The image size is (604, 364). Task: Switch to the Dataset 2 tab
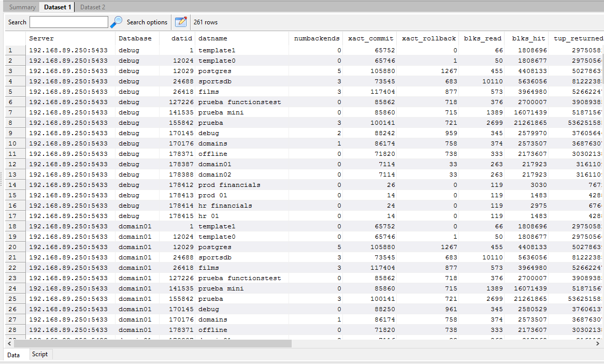coord(93,7)
